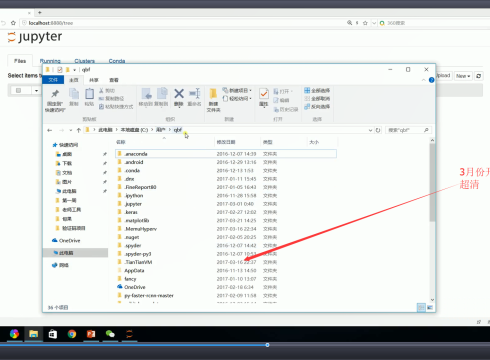
Task: Switch to the File Explorer taskbar icon
Action: [x=33, y=334]
